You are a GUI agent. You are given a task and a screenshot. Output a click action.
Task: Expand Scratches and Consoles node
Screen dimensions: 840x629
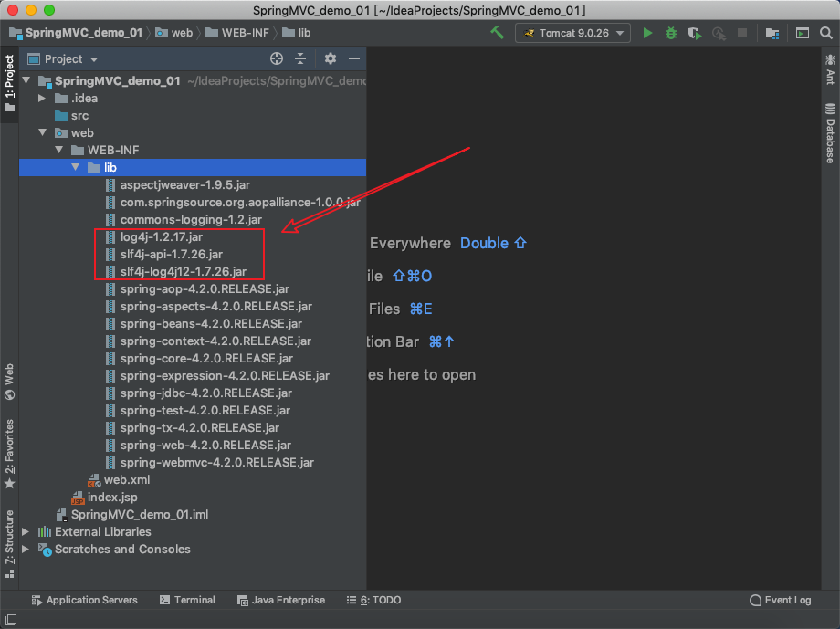point(26,549)
